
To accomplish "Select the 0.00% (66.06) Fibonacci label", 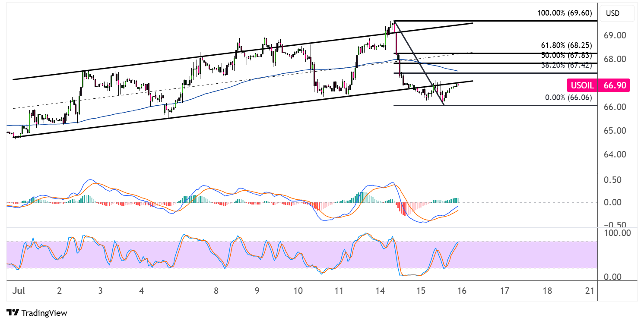I will 568,98.
